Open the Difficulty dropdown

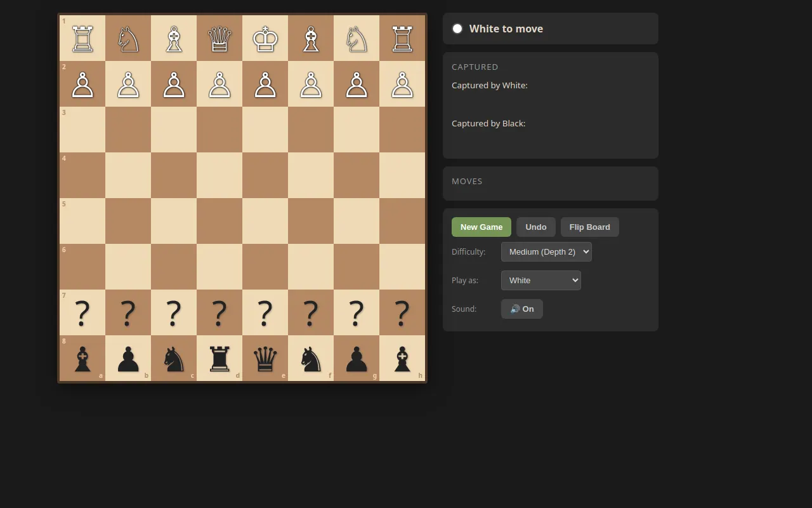click(x=546, y=251)
